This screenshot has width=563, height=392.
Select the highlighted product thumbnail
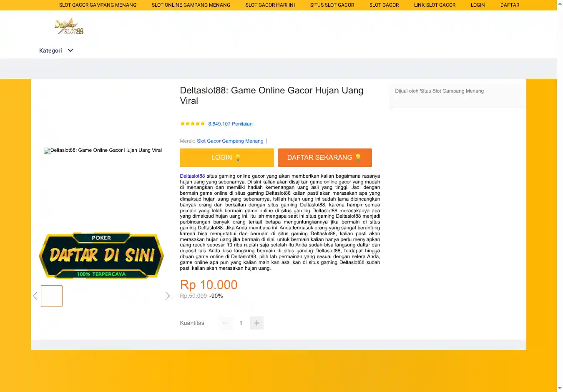[x=52, y=296]
